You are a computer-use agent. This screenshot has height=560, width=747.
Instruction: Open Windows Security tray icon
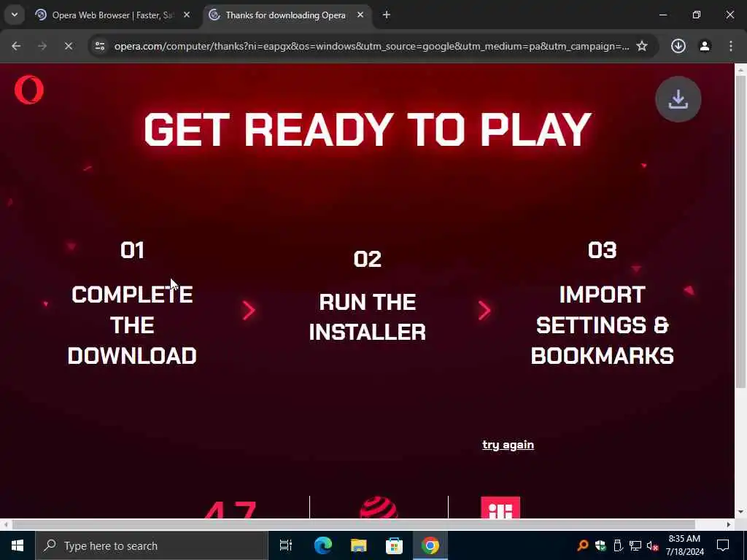pyautogui.click(x=600, y=545)
